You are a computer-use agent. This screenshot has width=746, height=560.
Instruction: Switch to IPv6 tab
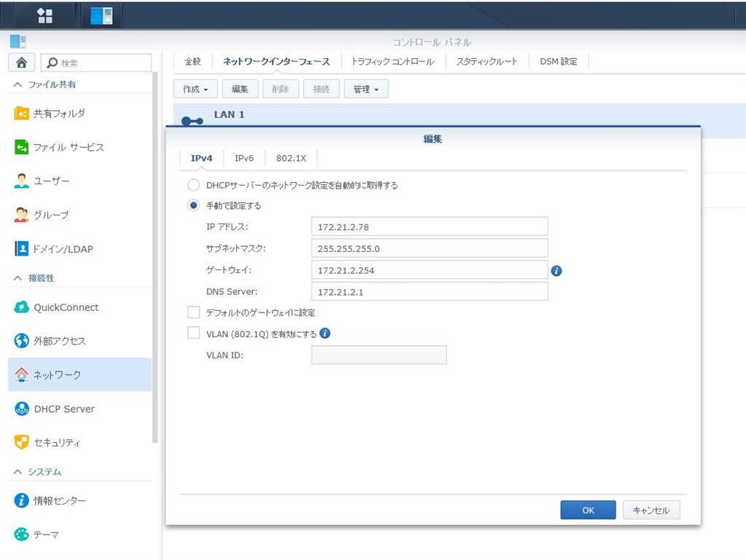[x=244, y=158]
